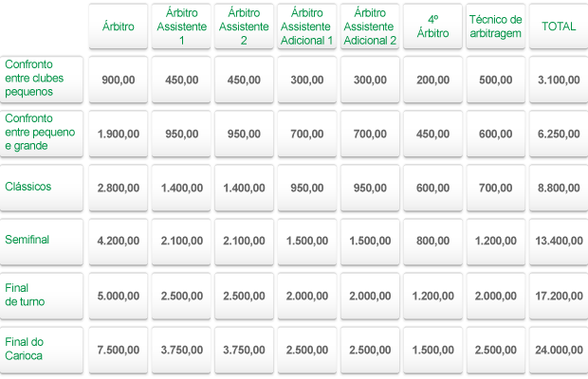Click the 900,00 cell
Screen dimensions: 588x379
[x=119, y=81]
